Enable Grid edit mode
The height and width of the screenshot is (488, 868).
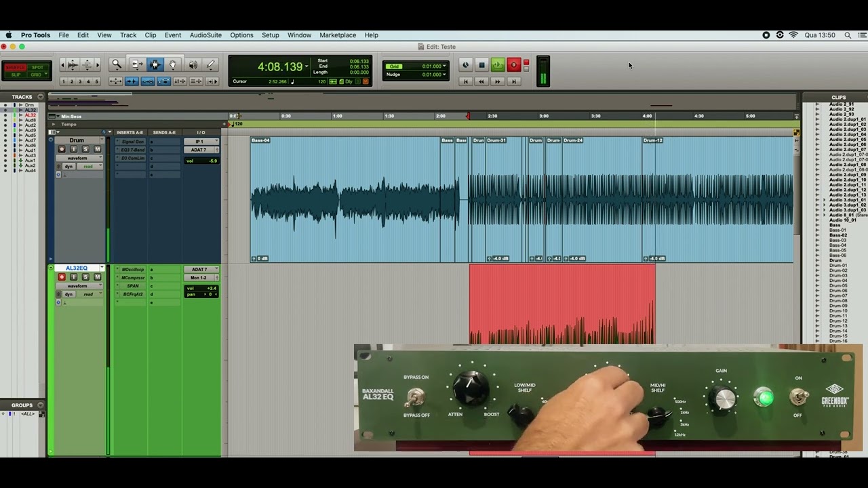click(x=37, y=75)
